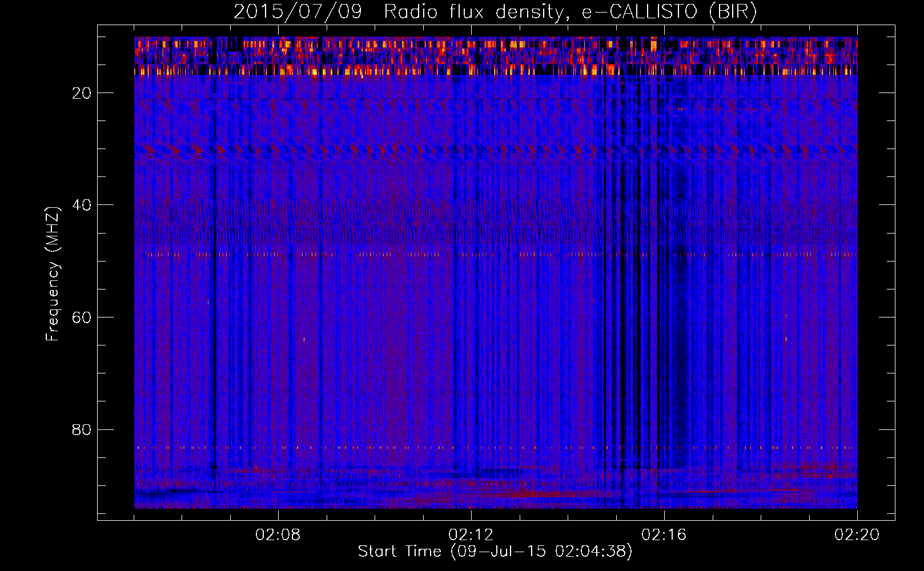Click the "Frequency (MHZ)" axis label
This screenshot has height=571, width=924.
[53, 274]
